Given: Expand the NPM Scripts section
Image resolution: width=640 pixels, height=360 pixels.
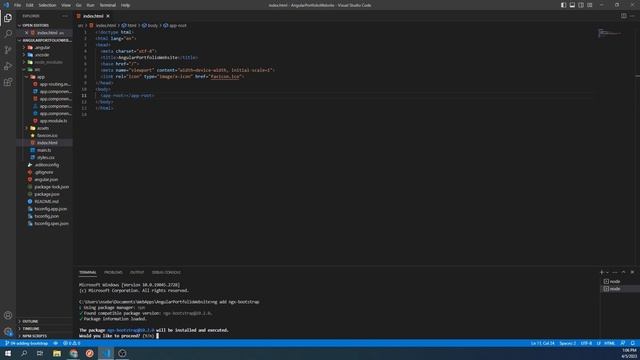Looking at the screenshot, I should [x=44, y=336].
